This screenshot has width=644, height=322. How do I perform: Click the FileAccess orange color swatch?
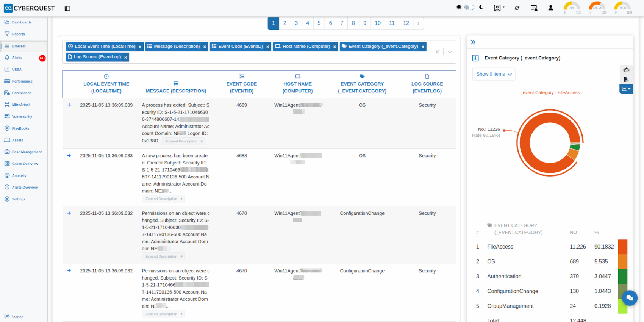[x=623, y=247]
